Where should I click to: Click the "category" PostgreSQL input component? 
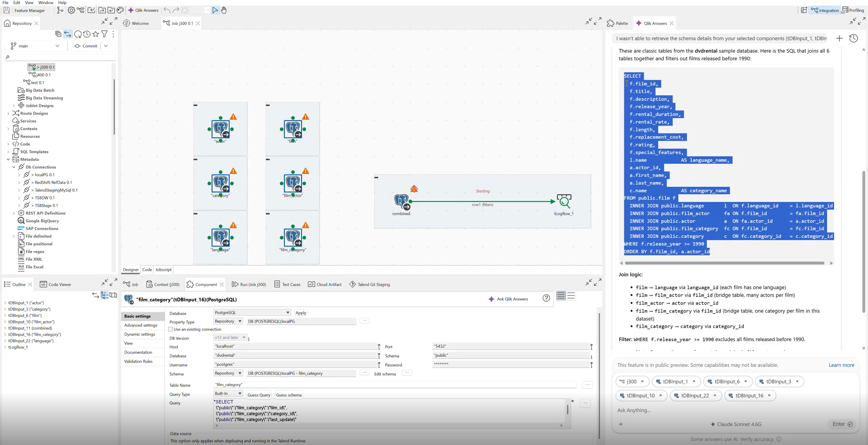point(221,183)
